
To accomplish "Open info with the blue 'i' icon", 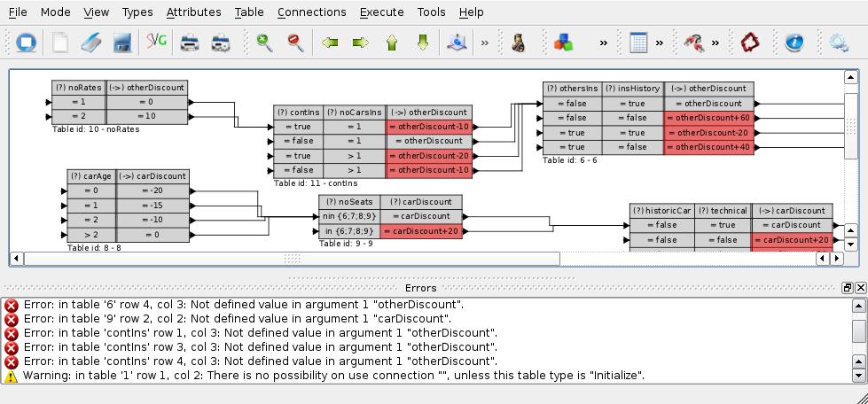I will [794, 43].
